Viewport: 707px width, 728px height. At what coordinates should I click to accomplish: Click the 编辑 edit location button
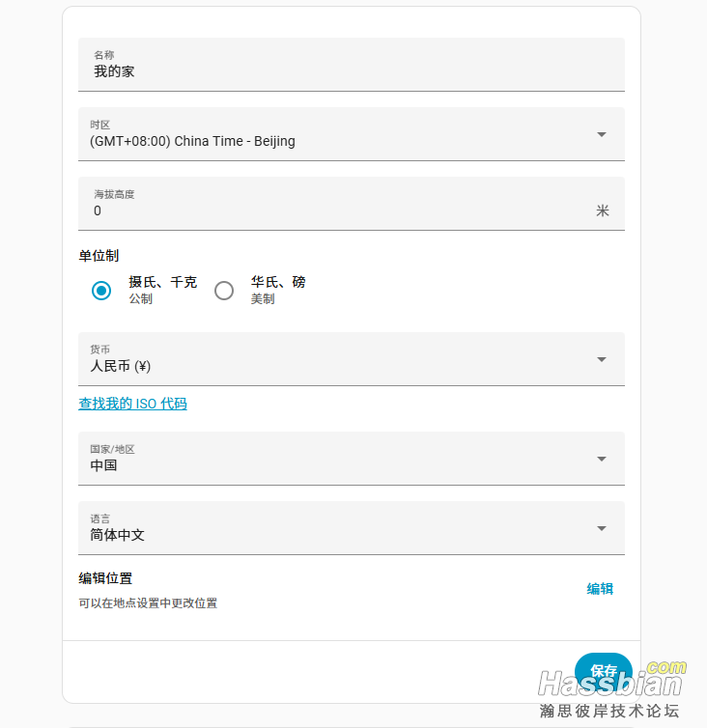click(600, 589)
